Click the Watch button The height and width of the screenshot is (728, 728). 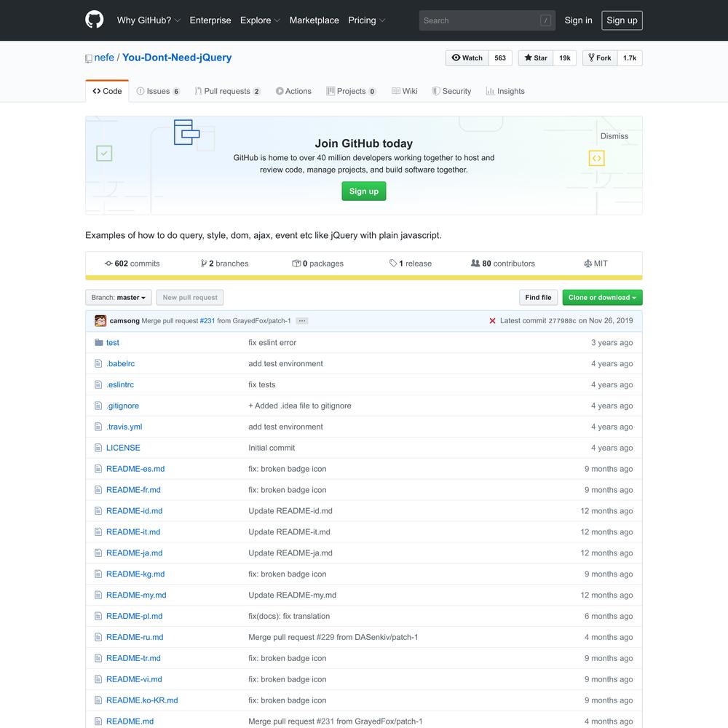(x=467, y=58)
